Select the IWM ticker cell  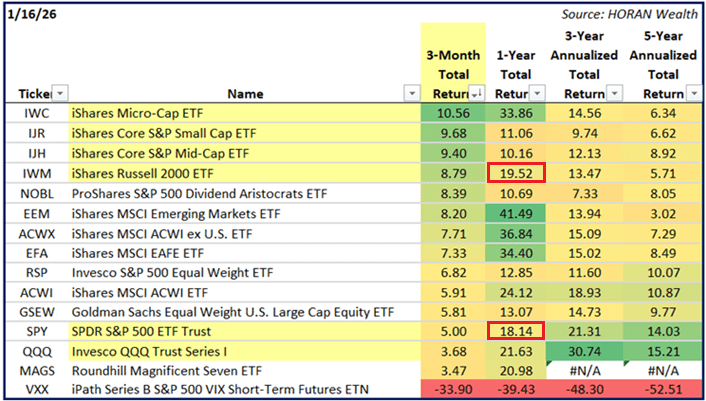37,173
